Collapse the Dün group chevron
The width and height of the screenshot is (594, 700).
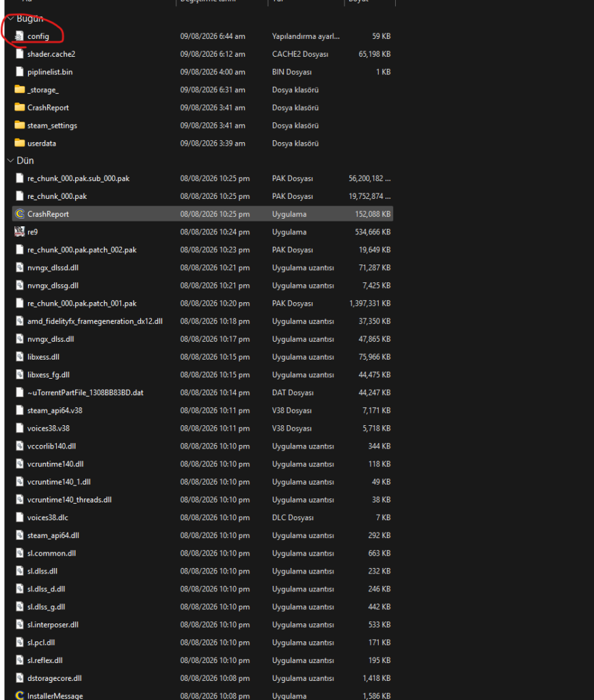(x=11, y=160)
